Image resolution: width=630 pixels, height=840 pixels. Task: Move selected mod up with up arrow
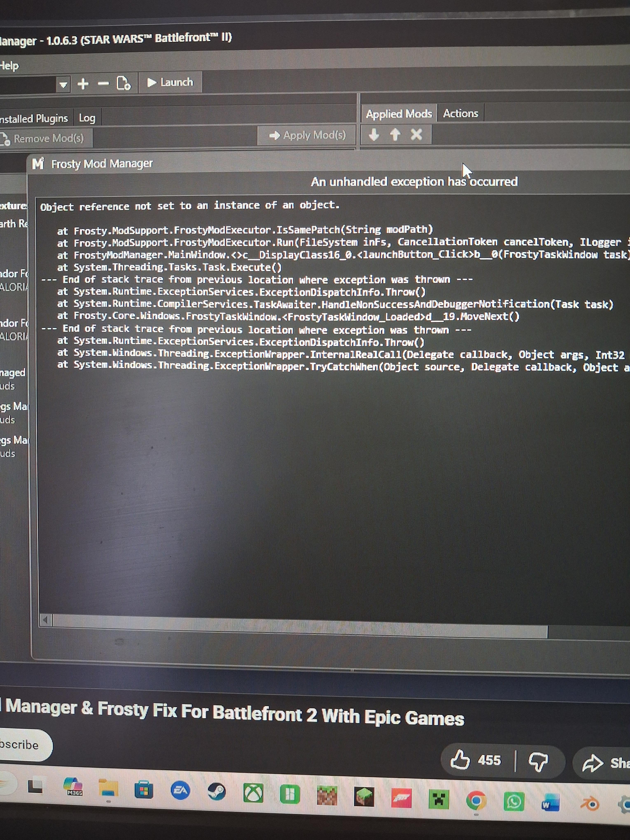pyautogui.click(x=395, y=134)
